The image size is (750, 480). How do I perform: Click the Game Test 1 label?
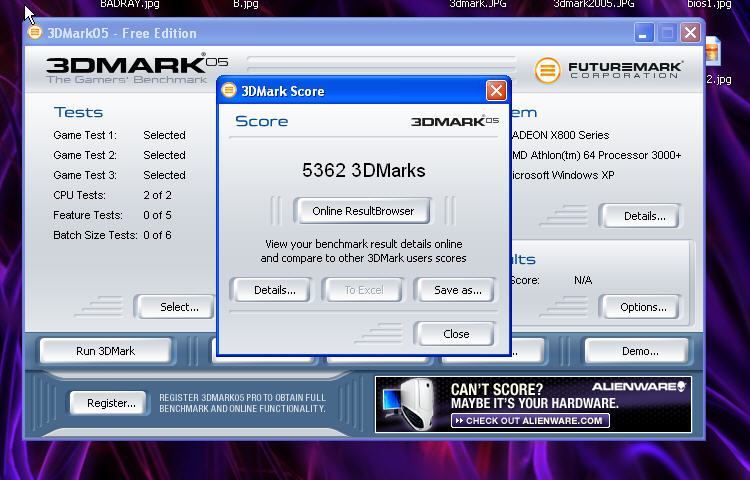(x=85, y=135)
